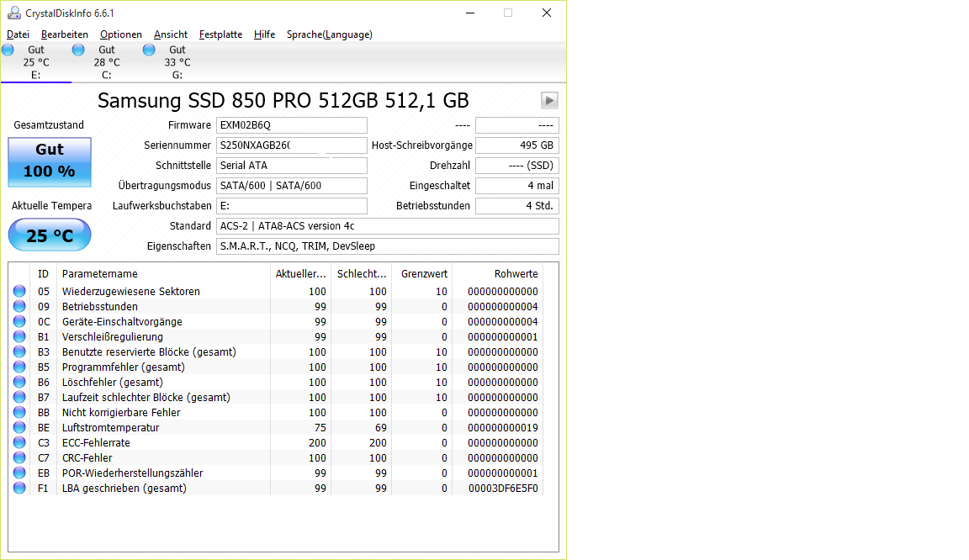Screen dimensions: 969x560
Task: Click the Eigenschaften field with S.M.A.R.T.
Action: click(388, 246)
